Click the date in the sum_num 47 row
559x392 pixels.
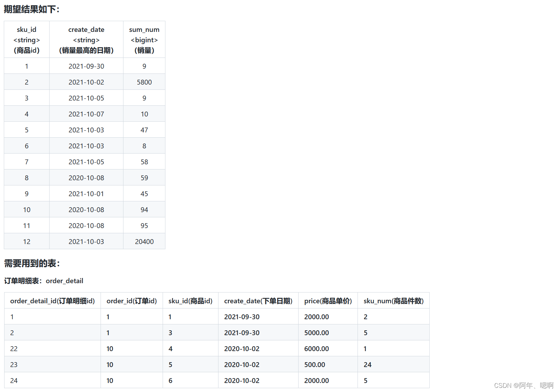coord(86,130)
